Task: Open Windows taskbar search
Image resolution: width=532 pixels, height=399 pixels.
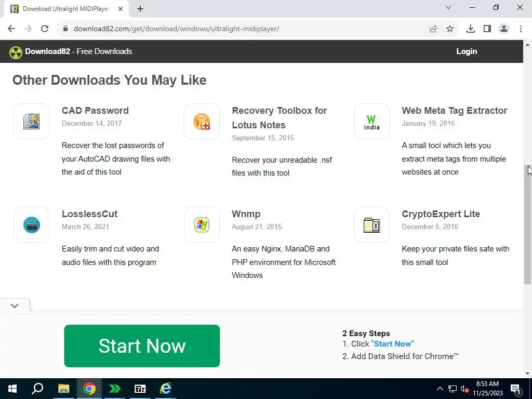Action: point(37,389)
